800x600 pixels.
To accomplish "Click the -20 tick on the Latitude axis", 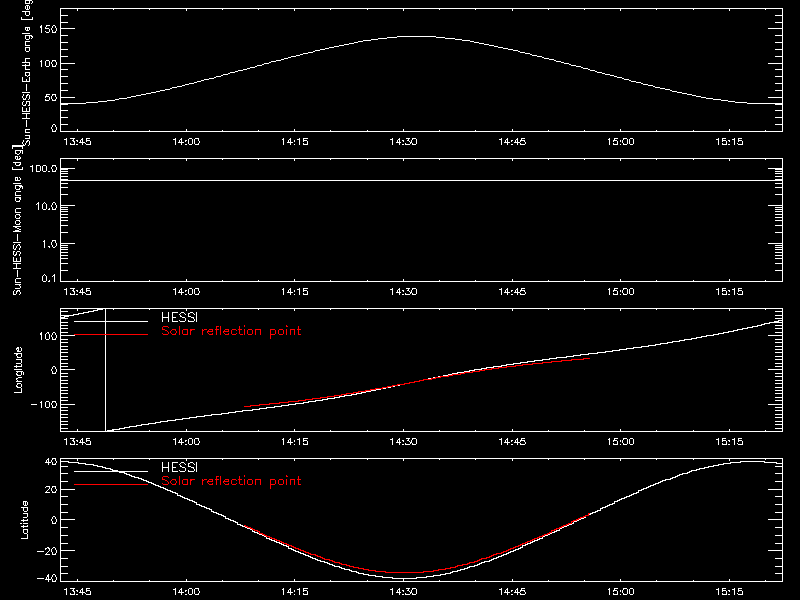I will pos(47,551).
